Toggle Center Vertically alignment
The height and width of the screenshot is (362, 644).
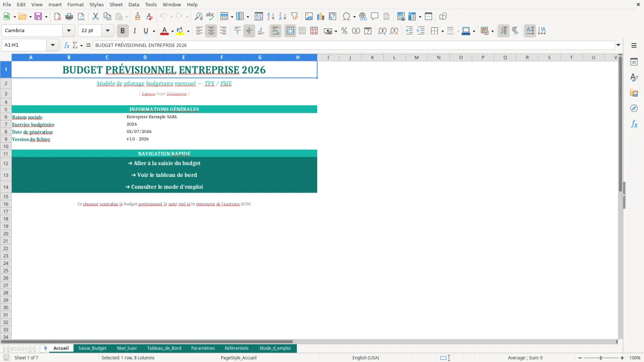(x=249, y=31)
